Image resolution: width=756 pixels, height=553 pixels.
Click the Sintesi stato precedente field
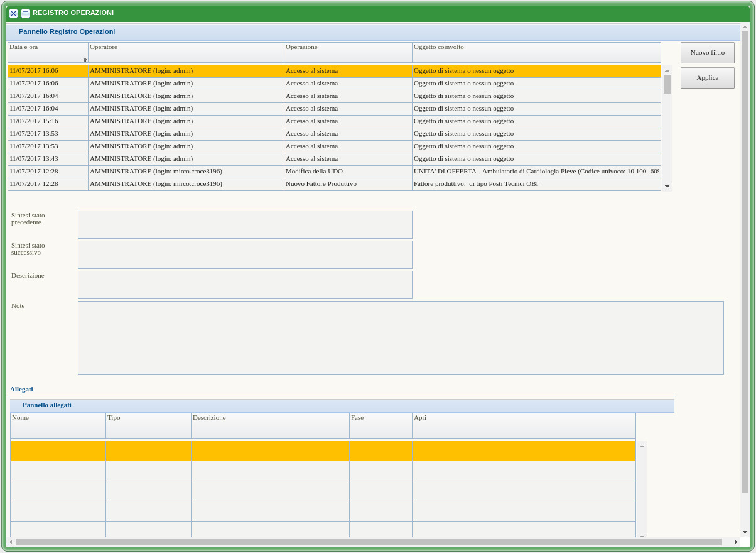pyautogui.click(x=245, y=224)
